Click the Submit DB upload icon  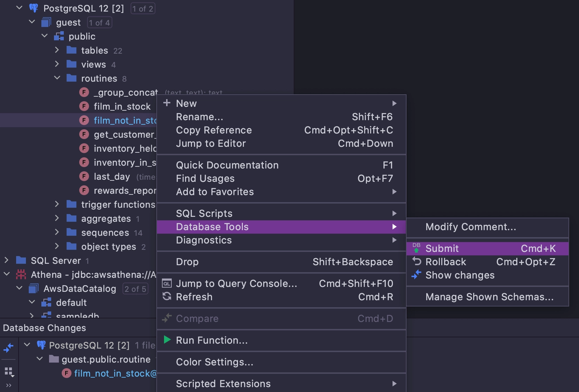[x=416, y=248]
